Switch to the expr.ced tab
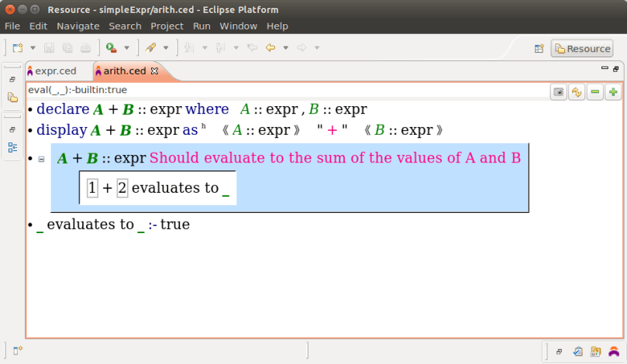 click(56, 70)
